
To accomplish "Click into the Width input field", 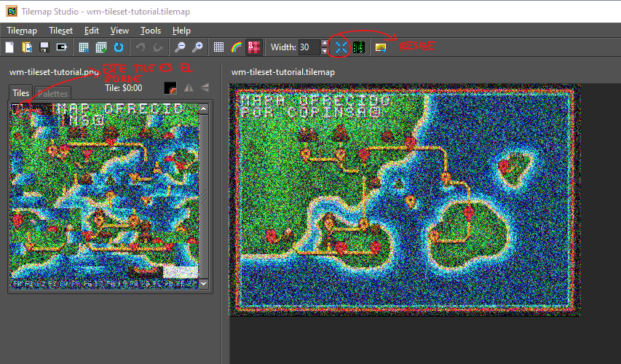I will 309,47.
